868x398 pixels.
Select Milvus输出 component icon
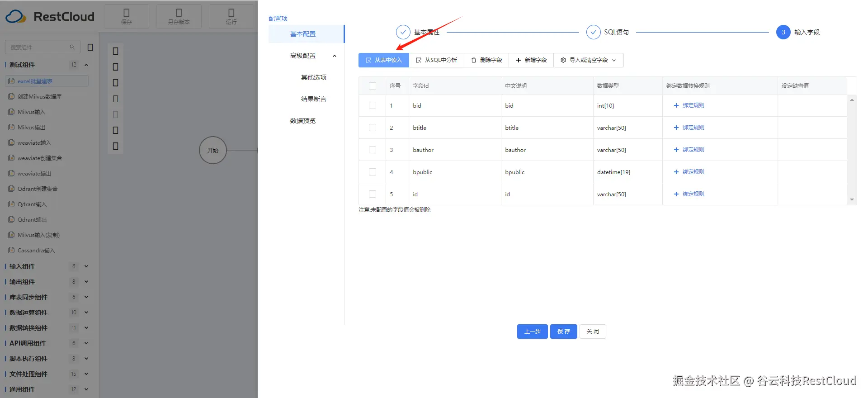pyautogui.click(x=11, y=127)
